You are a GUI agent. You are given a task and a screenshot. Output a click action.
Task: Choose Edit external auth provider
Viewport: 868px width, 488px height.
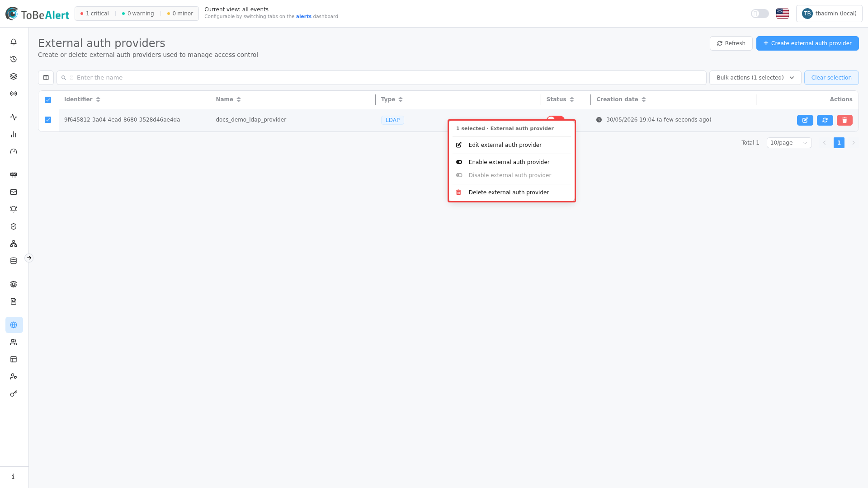coord(511,145)
